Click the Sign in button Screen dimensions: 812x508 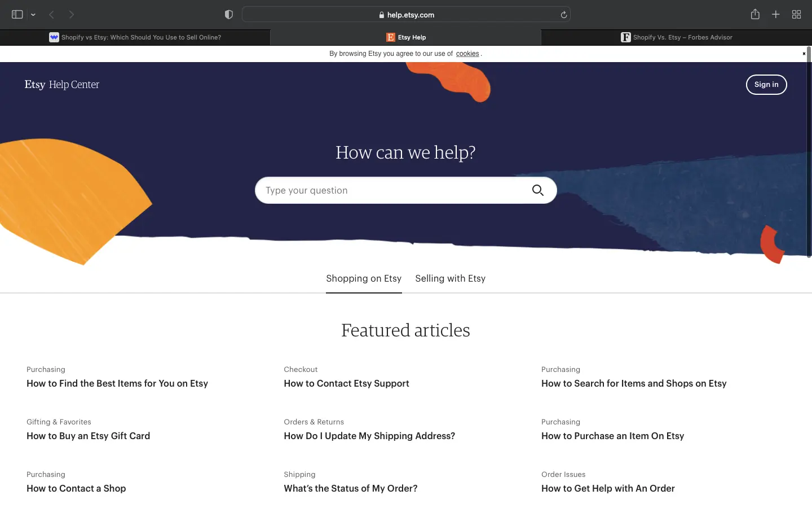tap(766, 85)
